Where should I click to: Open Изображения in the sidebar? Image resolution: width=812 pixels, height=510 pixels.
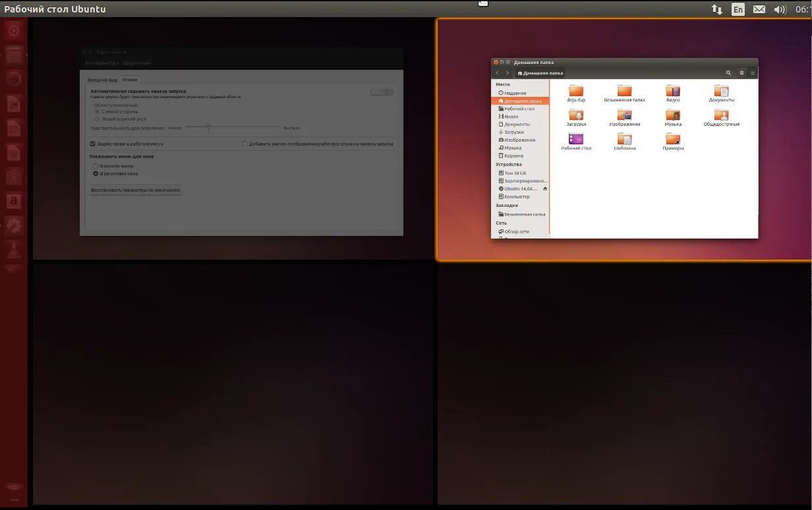[521, 140]
